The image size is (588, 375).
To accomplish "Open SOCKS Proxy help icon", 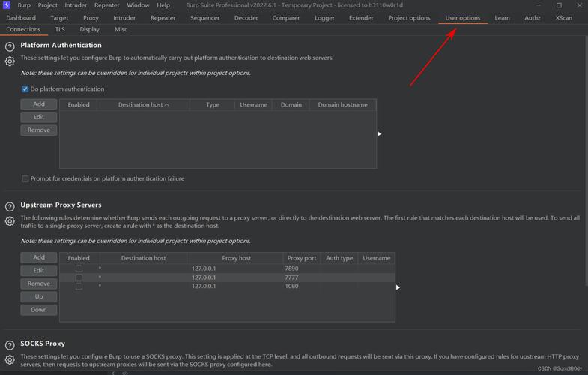I will (x=10, y=344).
